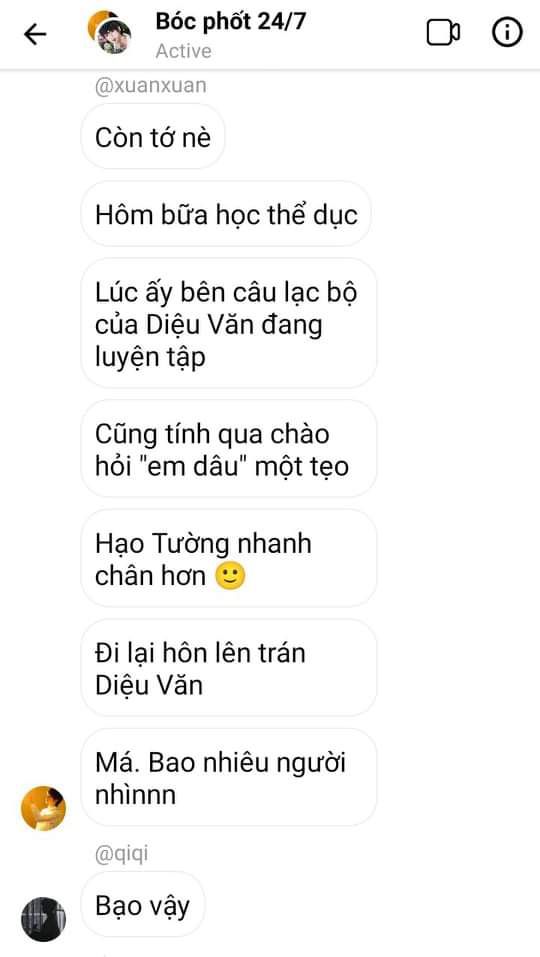Tap the message "Còn tớ nè"
The height and width of the screenshot is (957, 540).
(x=153, y=136)
